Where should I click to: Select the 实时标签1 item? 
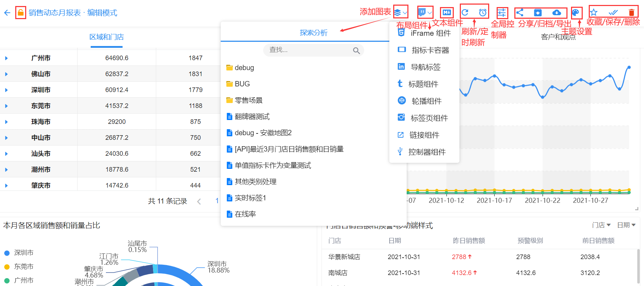[x=246, y=198]
